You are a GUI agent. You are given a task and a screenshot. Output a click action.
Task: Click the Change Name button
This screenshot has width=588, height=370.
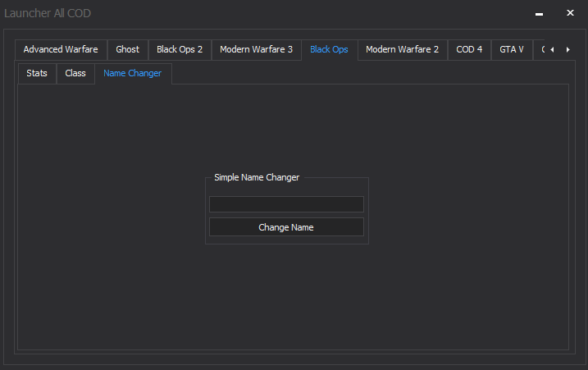286,227
